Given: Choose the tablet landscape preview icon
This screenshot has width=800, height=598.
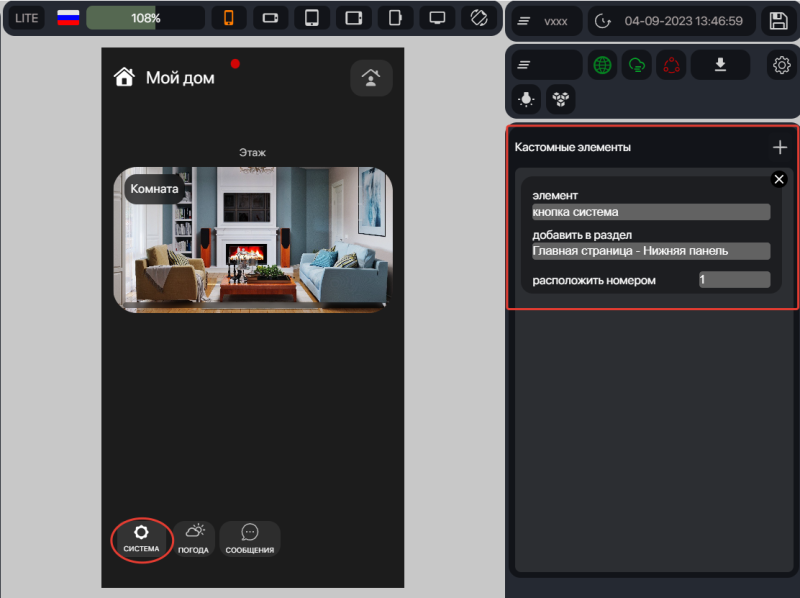Looking at the screenshot, I should [354, 18].
